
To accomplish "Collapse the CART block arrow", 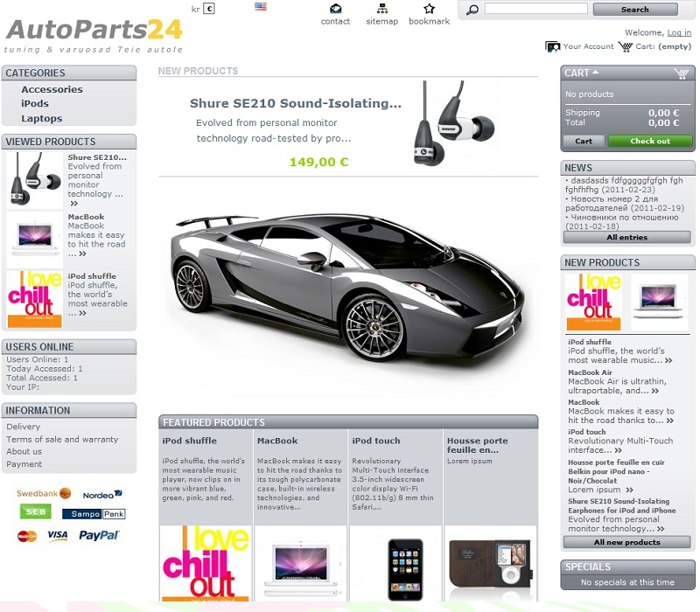I will (596, 72).
